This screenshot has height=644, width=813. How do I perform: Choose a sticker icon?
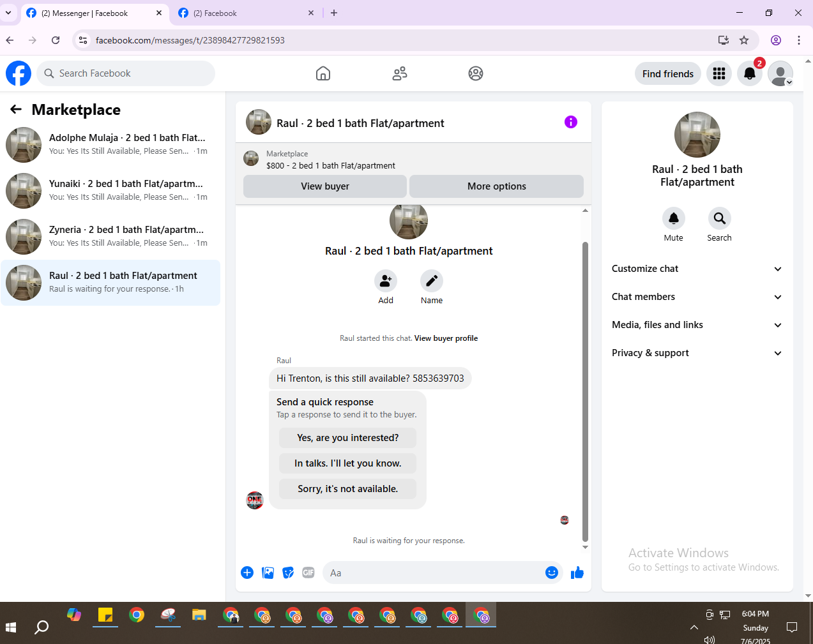289,573
